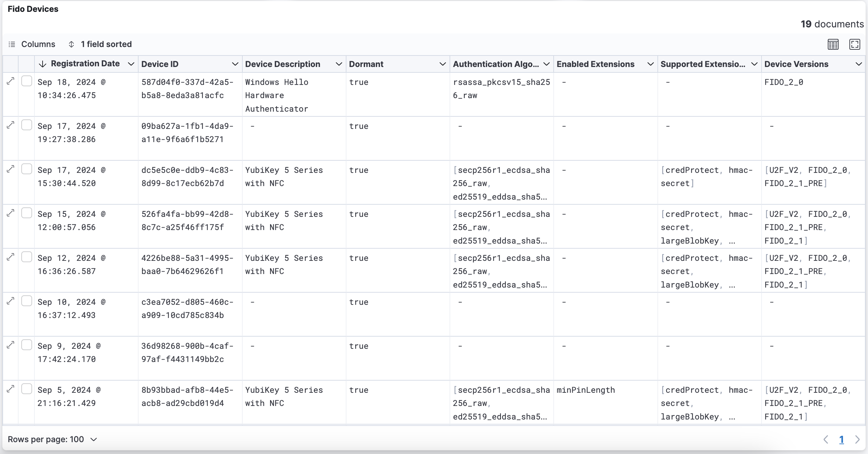Click the sort arrow on Registration Date header
The height and width of the screenshot is (454, 868).
(x=42, y=64)
